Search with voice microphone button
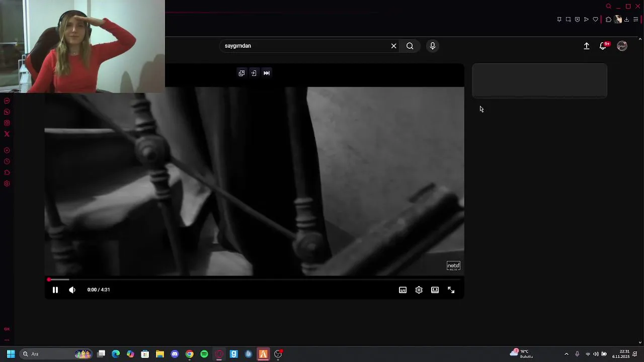The width and height of the screenshot is (644, 362). pyautogui.click(x=433, y=46)
